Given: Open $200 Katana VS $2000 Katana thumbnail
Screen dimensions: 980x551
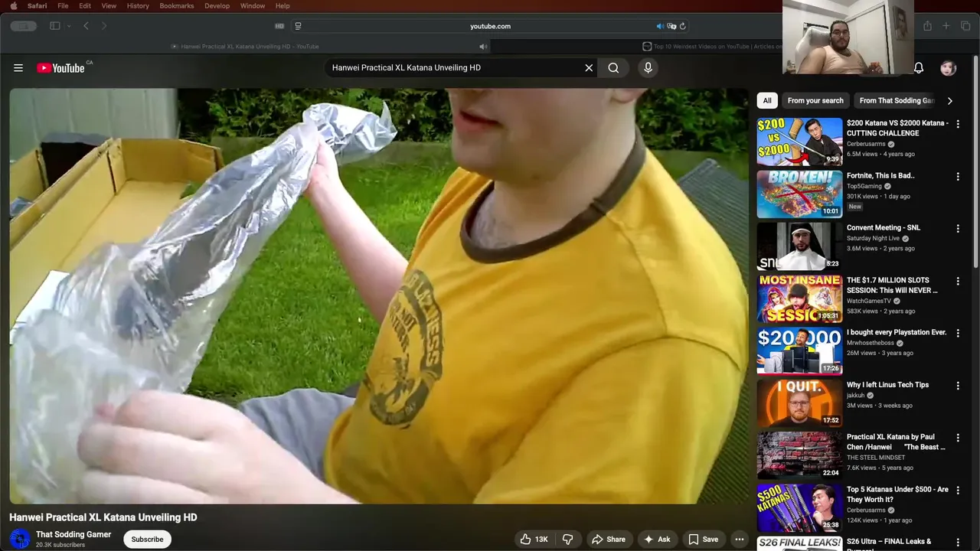Looking at the screenshot, I should 799,142.
